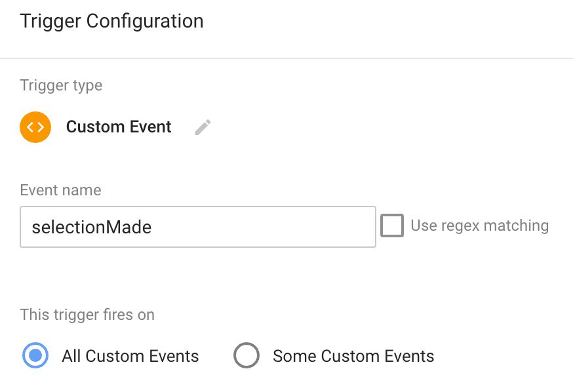This screenshot has height=392, width=573.
Task: Change the trigger type via the pencil
Action: point(203,127)
